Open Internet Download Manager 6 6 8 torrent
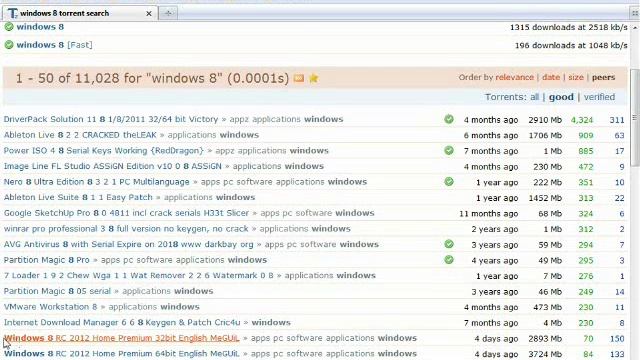This screenshot has height=360, width=640. click(x=122, y=322)
